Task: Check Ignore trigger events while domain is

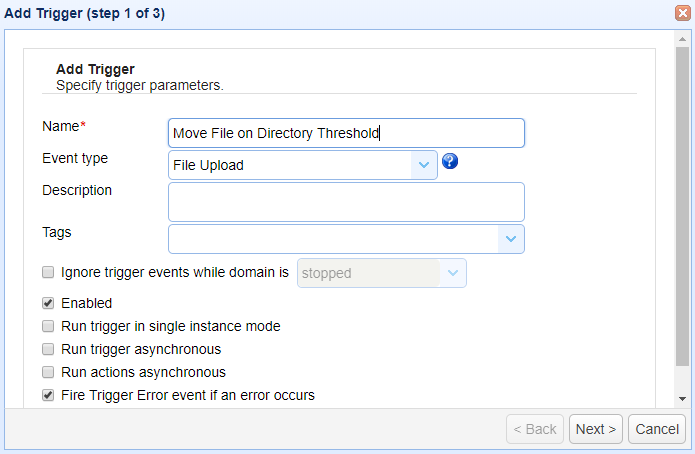Action: [48, 272]
